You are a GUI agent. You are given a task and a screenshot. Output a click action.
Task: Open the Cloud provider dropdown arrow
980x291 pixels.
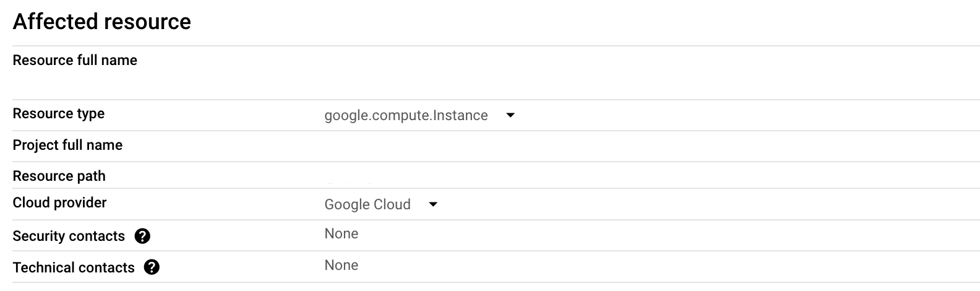coord(433,204)
